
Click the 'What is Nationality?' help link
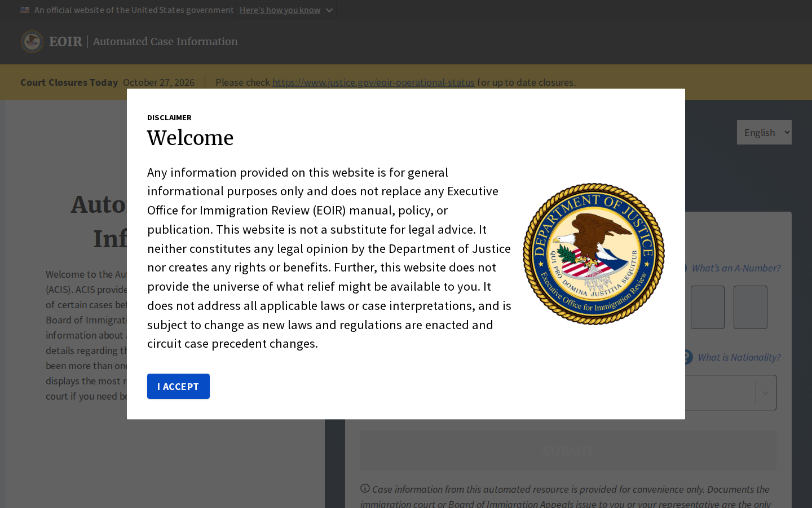[739, 357]
